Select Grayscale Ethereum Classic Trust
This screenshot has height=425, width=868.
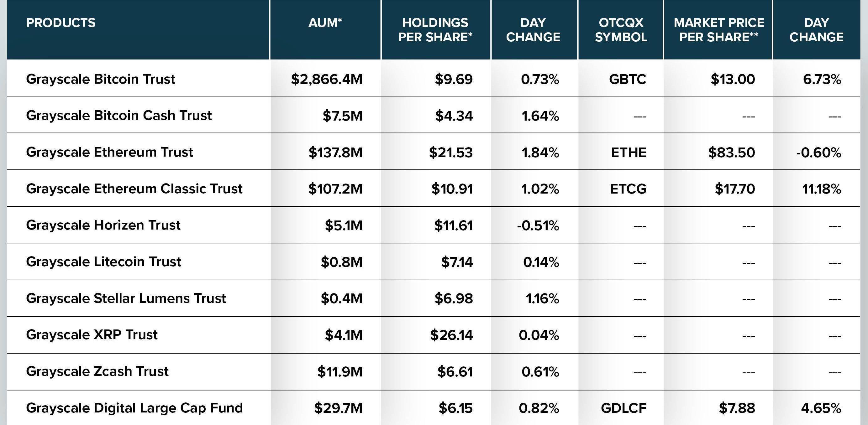click(x=134, y=189)
